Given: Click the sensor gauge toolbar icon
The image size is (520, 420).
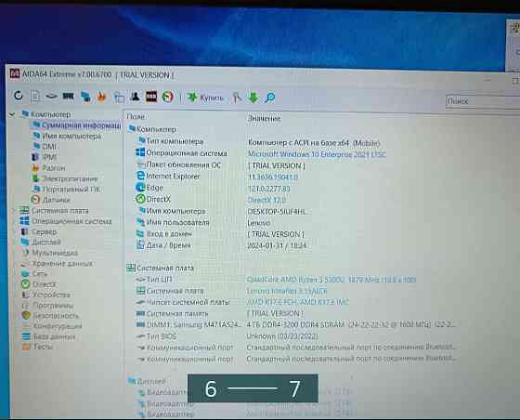Looking at the screenshot, I should pos(168,97).
